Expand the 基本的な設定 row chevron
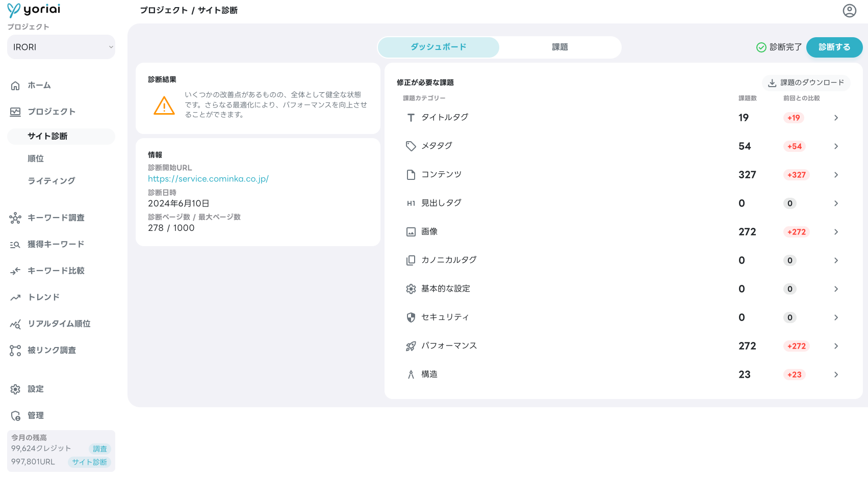The height and width of the screenshot is (477, 868). click(836, 289)
